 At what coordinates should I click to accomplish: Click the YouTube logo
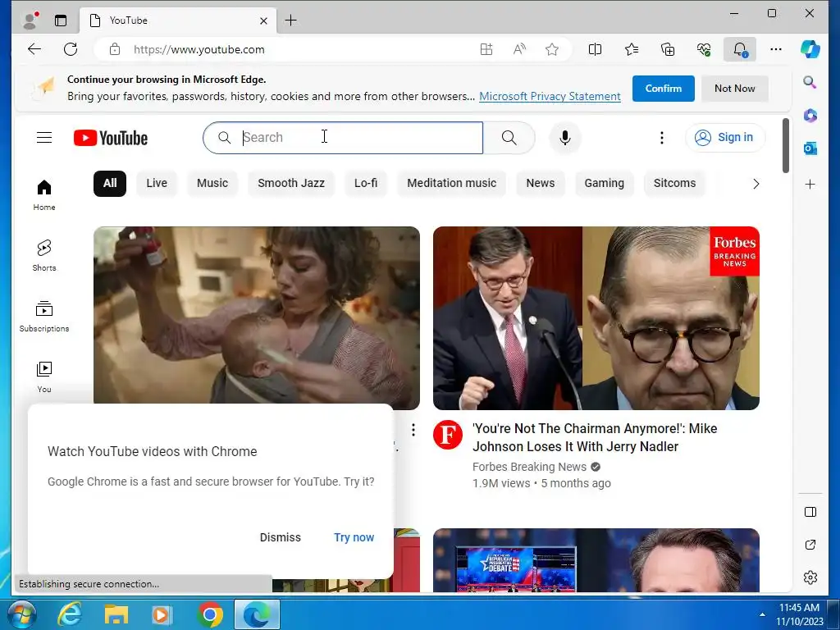(x=111, y=138)
